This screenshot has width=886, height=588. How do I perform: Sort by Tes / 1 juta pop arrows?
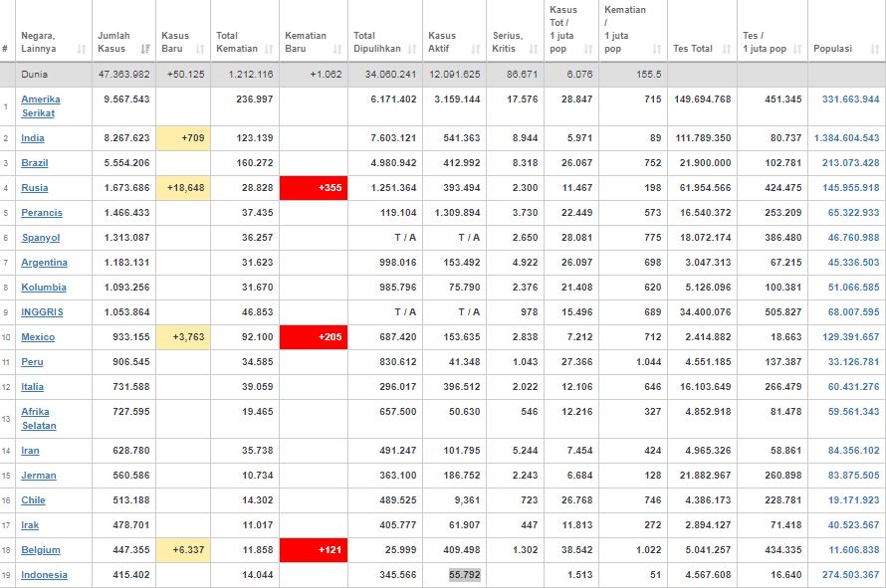[x=797, y=49]
